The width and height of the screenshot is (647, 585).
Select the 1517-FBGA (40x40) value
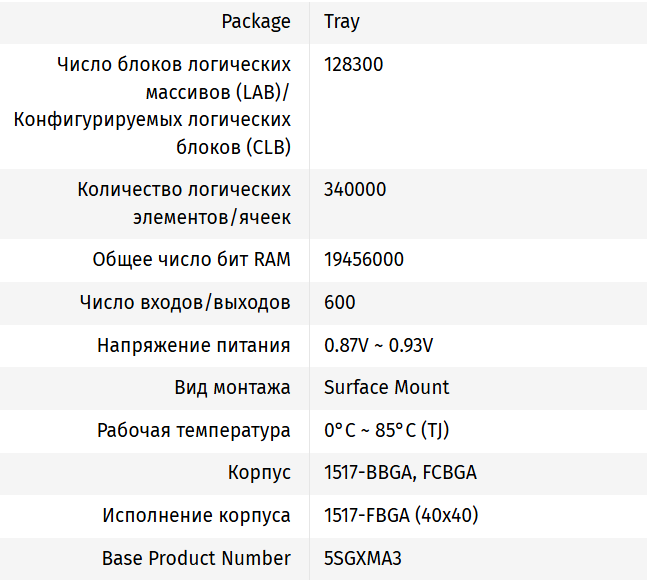[x=401, y=516]
